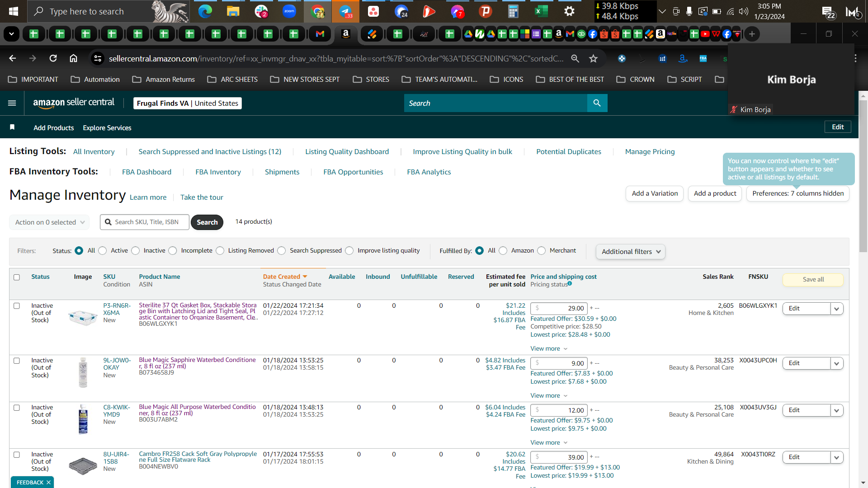
Task: Open Telegram from the taskbar
Action: (x=345, y=11)
